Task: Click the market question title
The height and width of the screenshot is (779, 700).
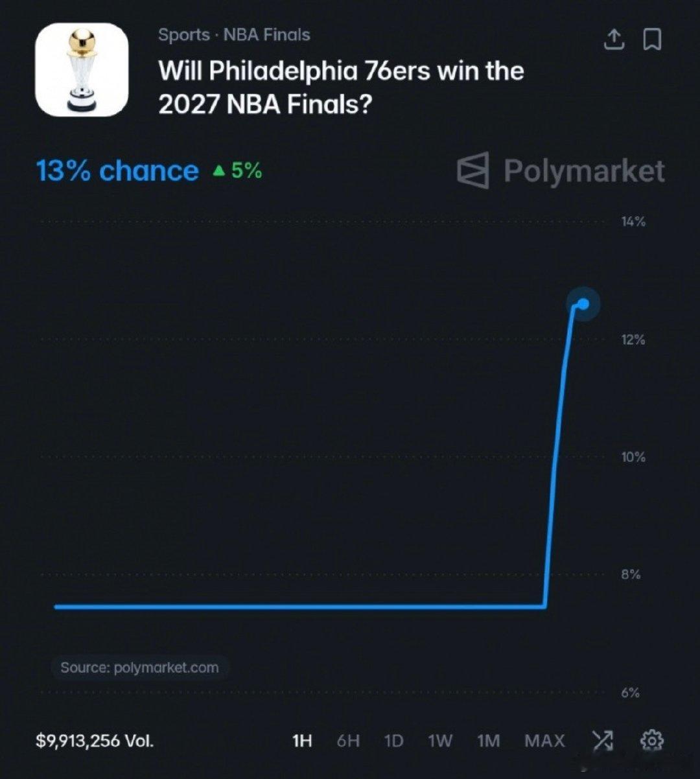Action: (x=341, y=87)
